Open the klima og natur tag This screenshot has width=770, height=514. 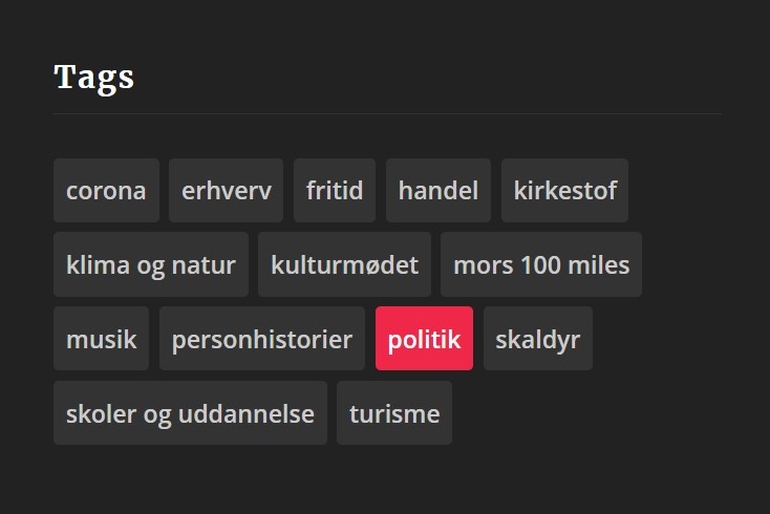click(x=151, y=265)
